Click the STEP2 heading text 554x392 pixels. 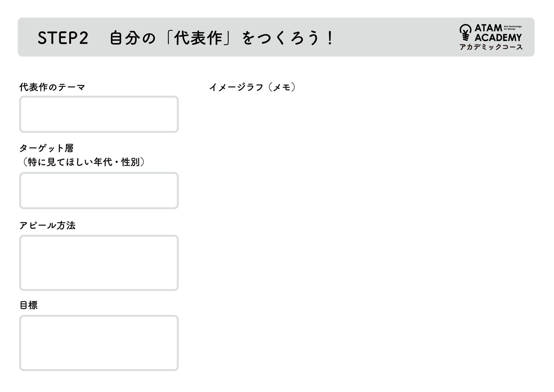[x=63, y=38]
